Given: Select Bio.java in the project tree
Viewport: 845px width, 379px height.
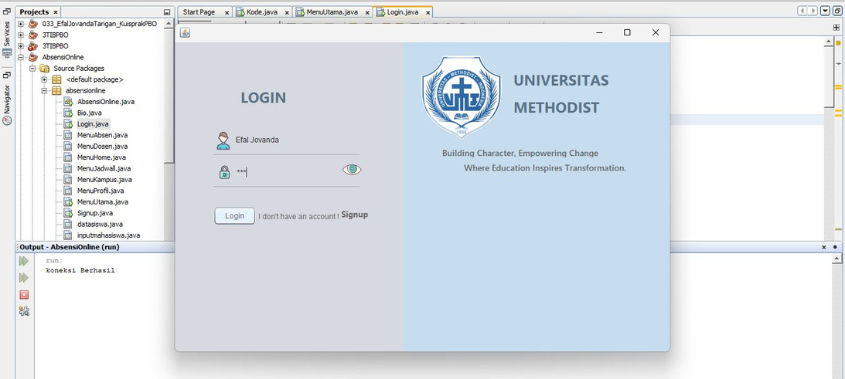Looking at the screenshot, I should [x=89, y=113].
